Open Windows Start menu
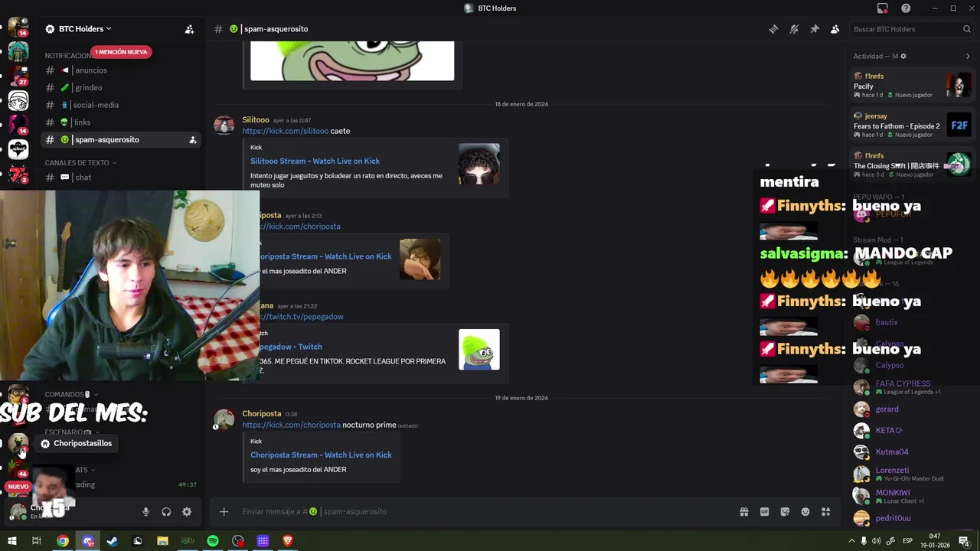 click(x=11, y=541)
